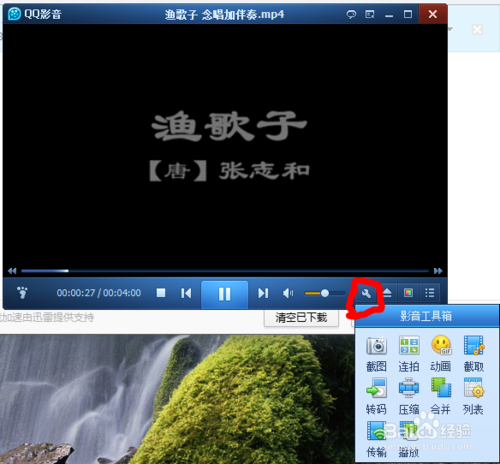Open the 列表 list settings tool
Screen dimensions: 500x464
pos(473,397)
